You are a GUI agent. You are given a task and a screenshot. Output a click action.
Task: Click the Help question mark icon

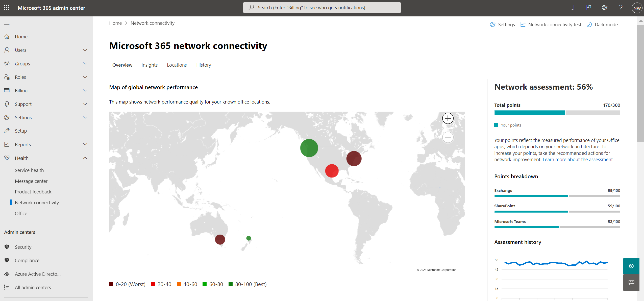coord(621,8)
